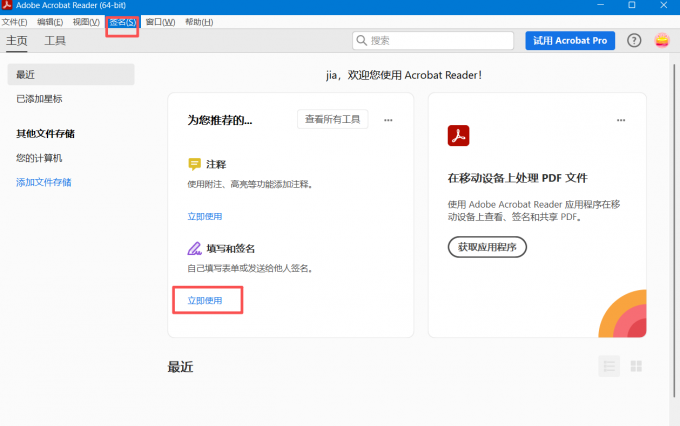
Task: Click the 注释 heading text
Action: click(x=216, y=164)
